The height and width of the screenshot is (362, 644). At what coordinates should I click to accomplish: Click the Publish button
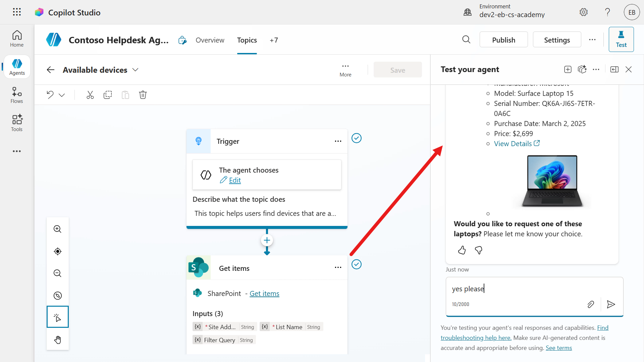[x=503, y=40]
